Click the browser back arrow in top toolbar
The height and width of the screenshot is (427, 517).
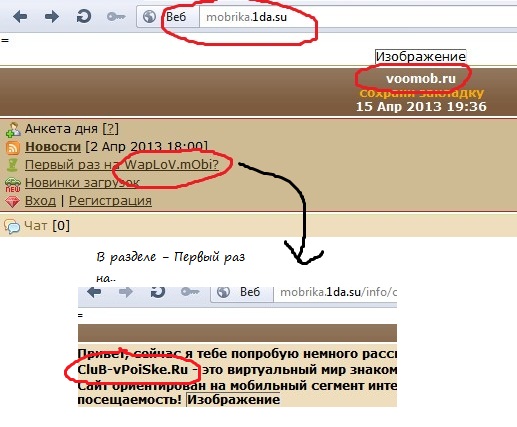[20, 16]
